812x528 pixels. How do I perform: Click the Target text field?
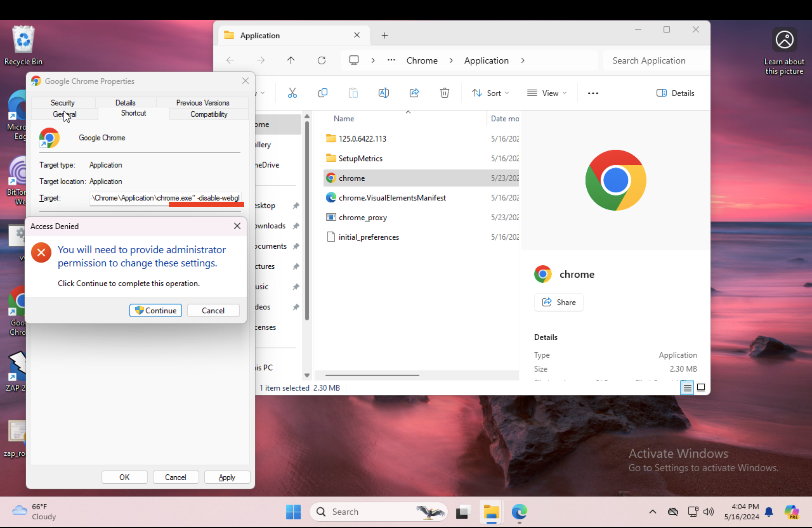165,198
